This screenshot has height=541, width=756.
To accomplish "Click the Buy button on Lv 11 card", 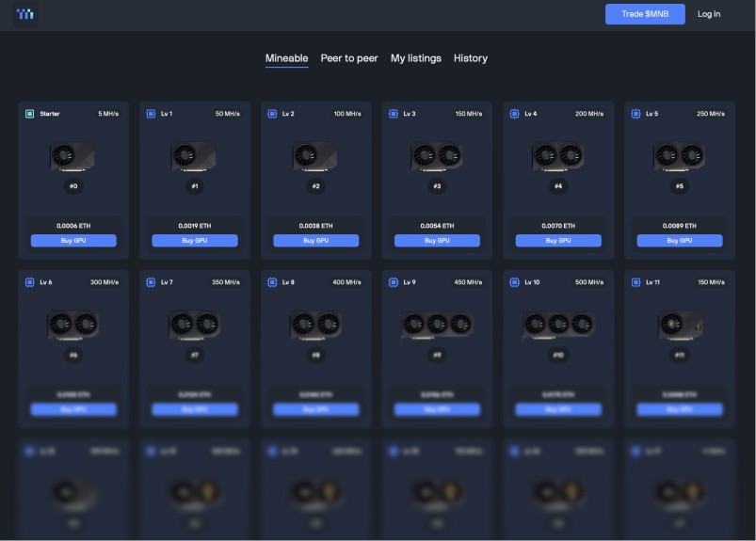I will (x=680, y=409).
